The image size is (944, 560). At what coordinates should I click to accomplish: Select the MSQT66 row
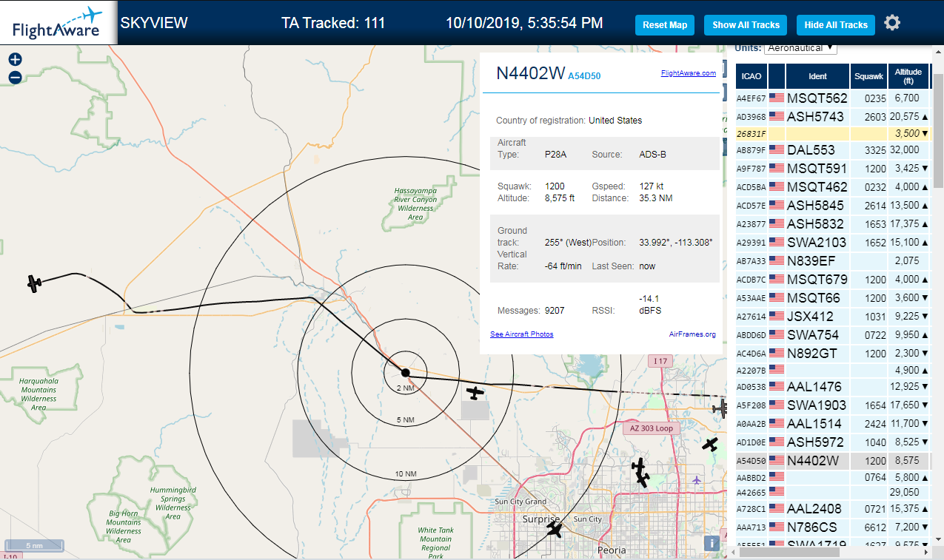click(x=833, y=297)
